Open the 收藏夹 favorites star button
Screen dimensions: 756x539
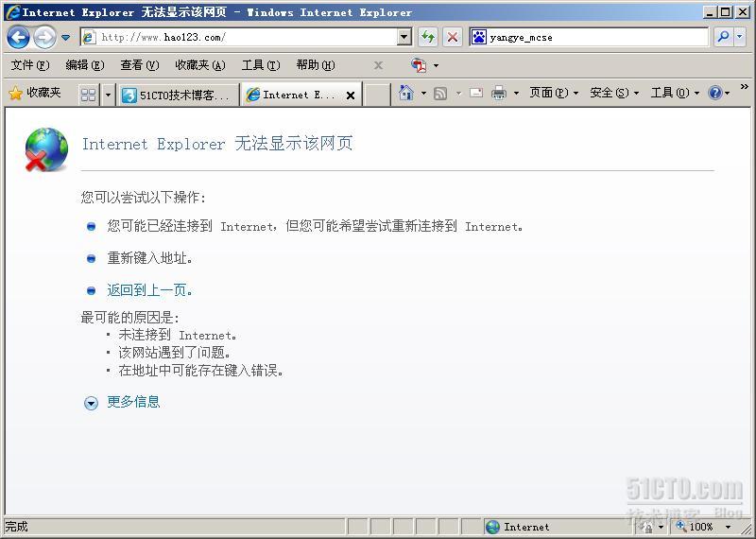[x=35, y=93]
